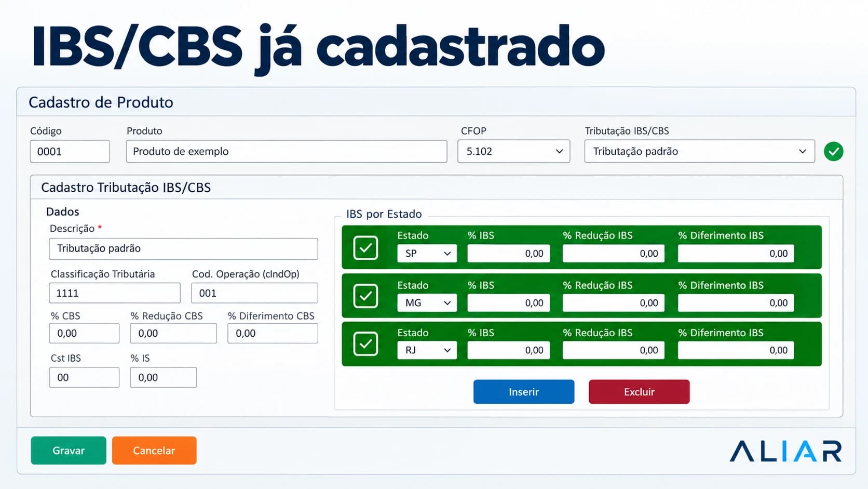The image size is (868, 489).
Task: Uncheck the MG state row checkbox
Action: pyautogui.click(x=365, y=296)
